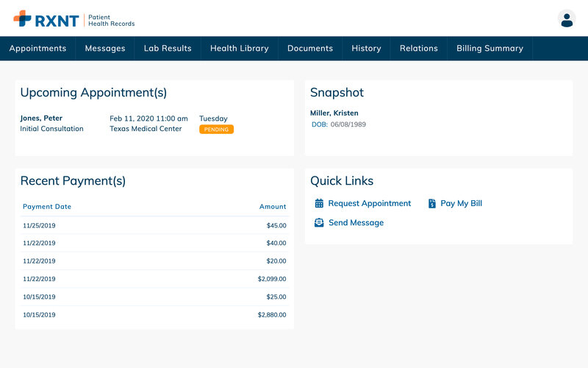Open the user profile avatar icon
Image resolution: width=588 pixels, height=368 pixels.
(566, 19)
